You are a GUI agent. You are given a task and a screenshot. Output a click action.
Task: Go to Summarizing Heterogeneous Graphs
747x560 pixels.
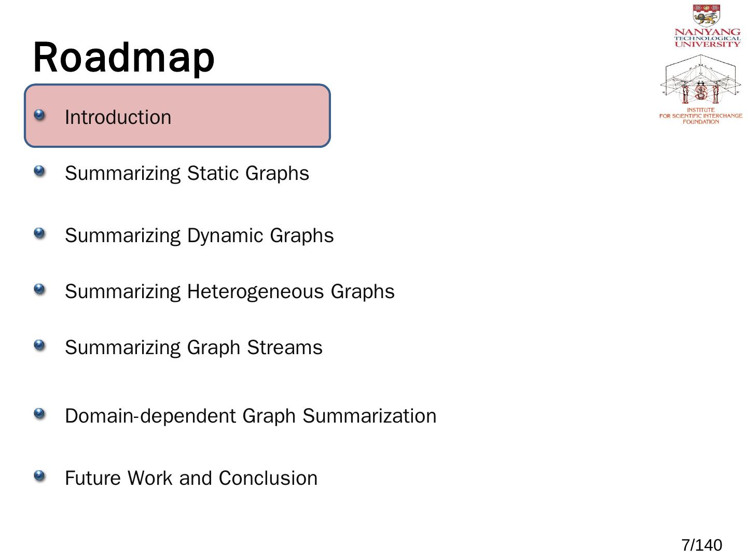click(229, 291)
